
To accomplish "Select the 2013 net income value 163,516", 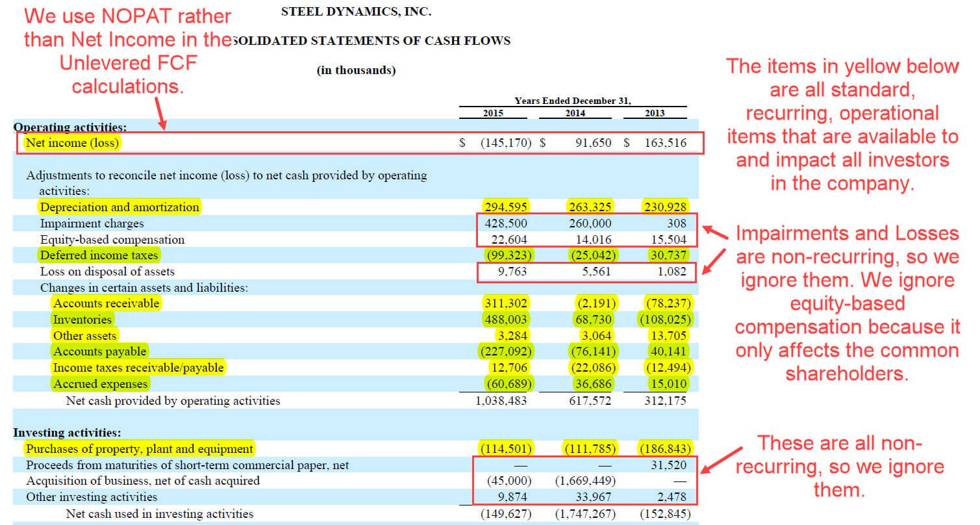I will click(666, 143).
